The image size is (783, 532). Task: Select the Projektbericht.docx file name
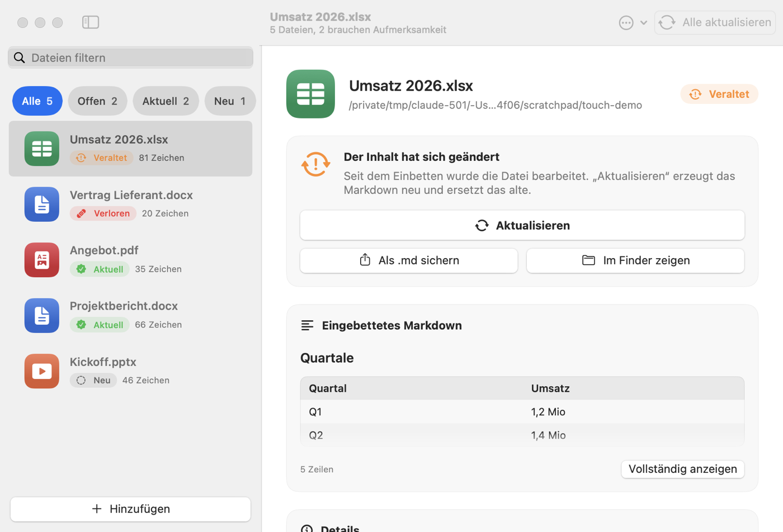(x=124, y=306)
